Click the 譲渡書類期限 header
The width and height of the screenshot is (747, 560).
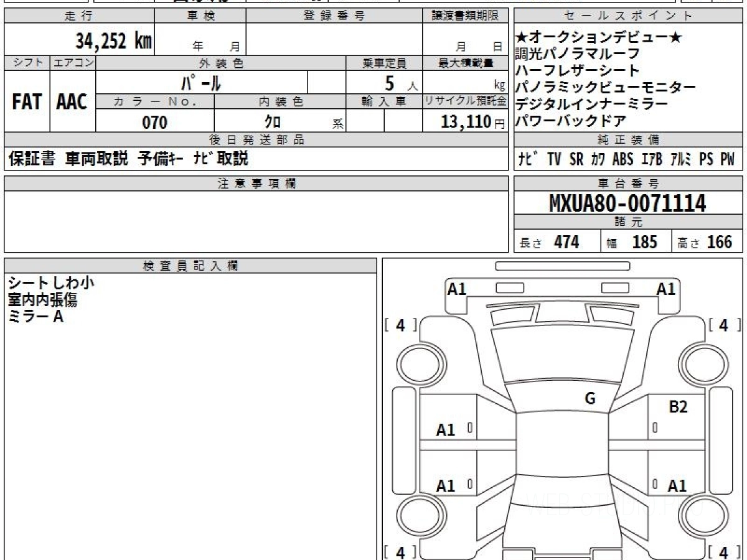point(465,16)
